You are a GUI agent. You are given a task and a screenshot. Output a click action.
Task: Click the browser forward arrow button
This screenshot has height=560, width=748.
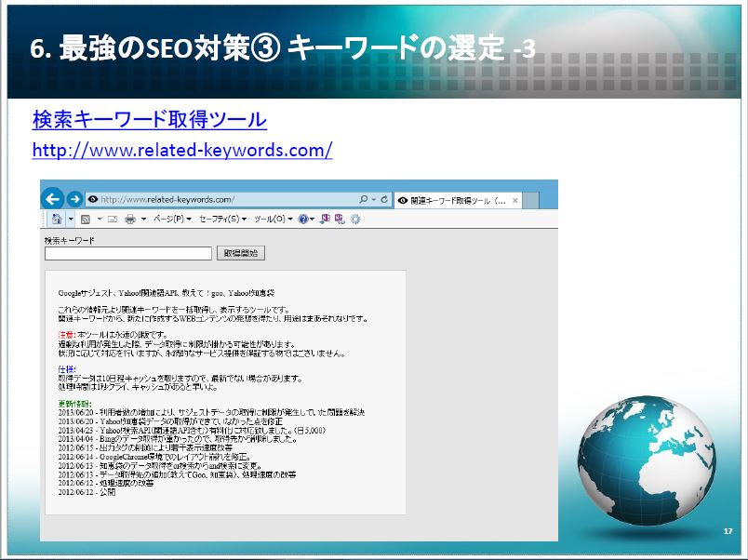(x=74, y=198)
